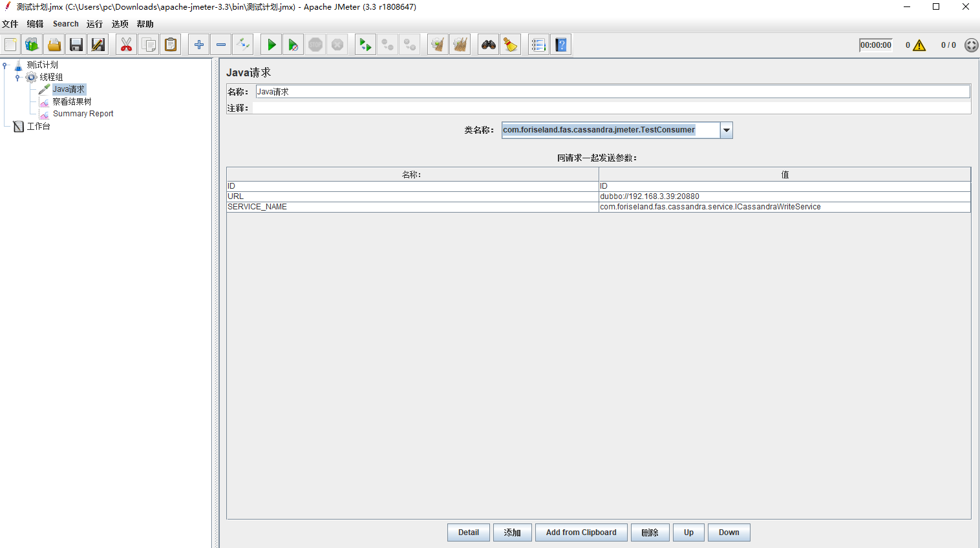The width and height of the screenshot is (980, 548).
Task: Collapse all tree nodes with minus icon
Action: (221, 45)
